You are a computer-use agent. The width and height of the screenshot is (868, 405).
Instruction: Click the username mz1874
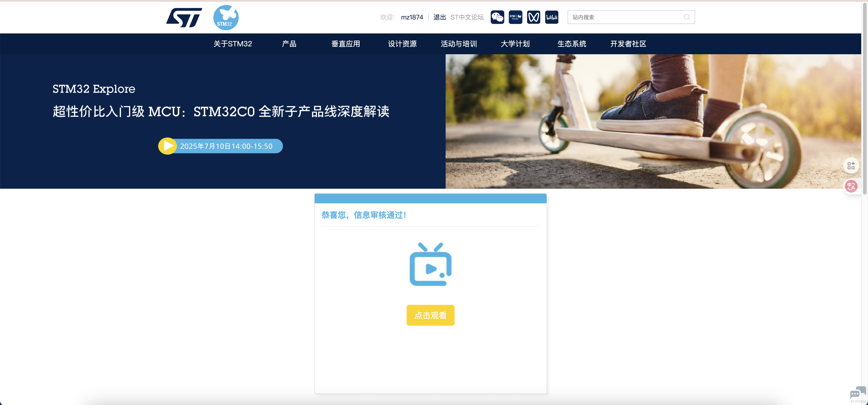[412, 17]
